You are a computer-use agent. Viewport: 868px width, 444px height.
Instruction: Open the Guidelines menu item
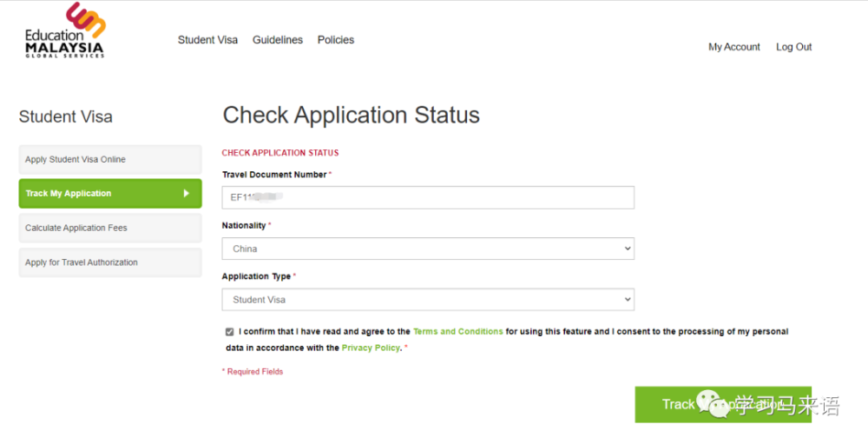(278, 40)
